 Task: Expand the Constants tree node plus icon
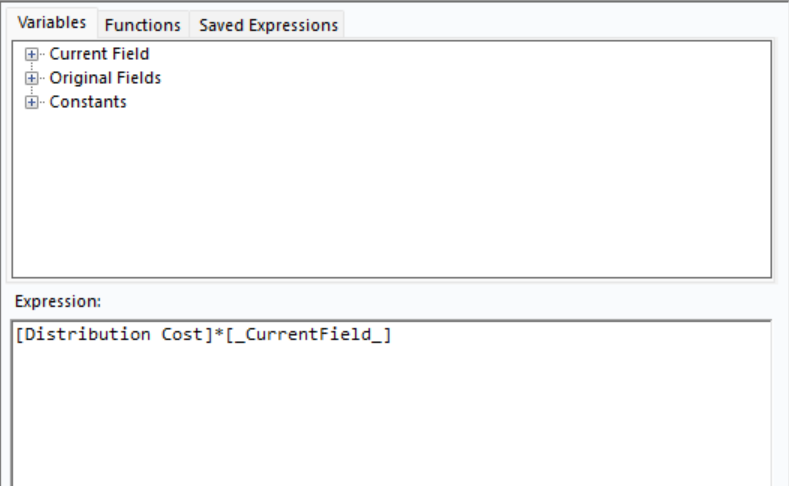31,102
